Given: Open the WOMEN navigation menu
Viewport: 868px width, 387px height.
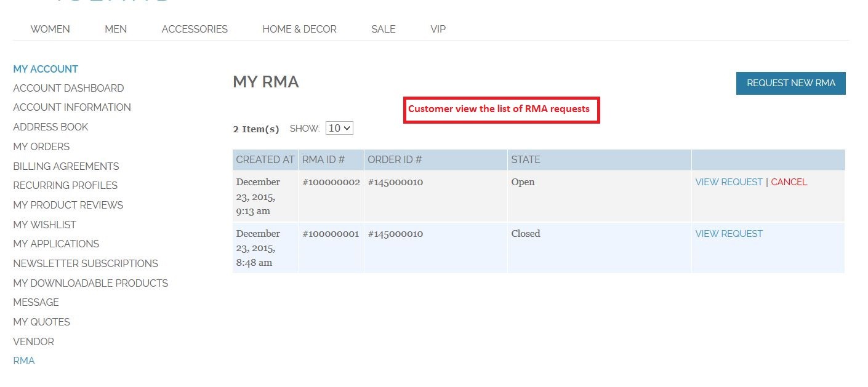Looking at the screenshot, I should coord(50,29).
